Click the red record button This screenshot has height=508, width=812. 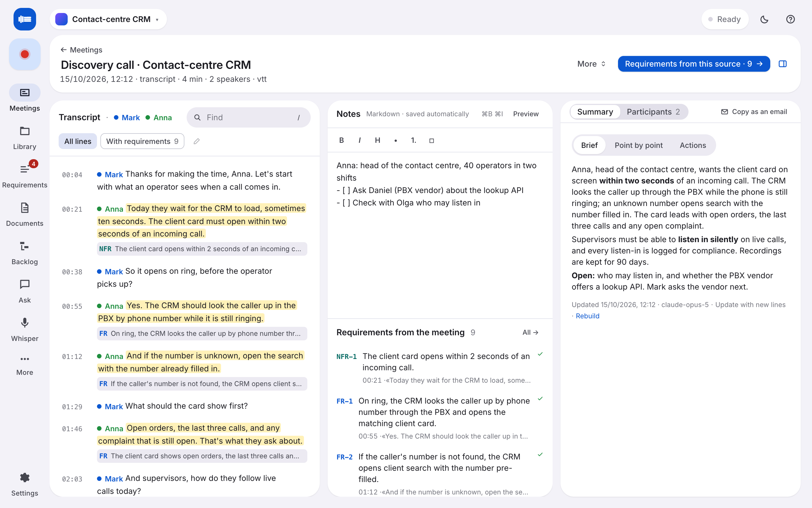click(25, 54)
